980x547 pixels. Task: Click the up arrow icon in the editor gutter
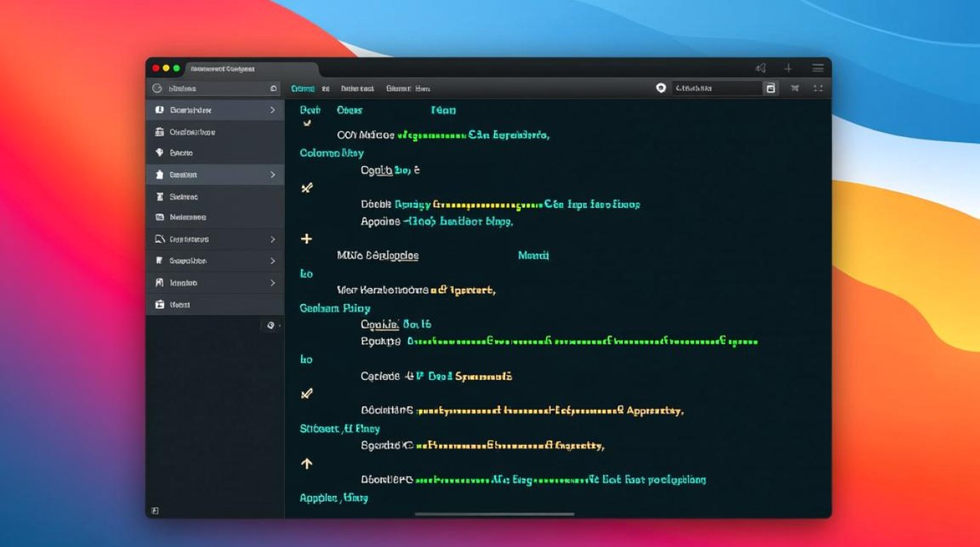pos(306,463)
